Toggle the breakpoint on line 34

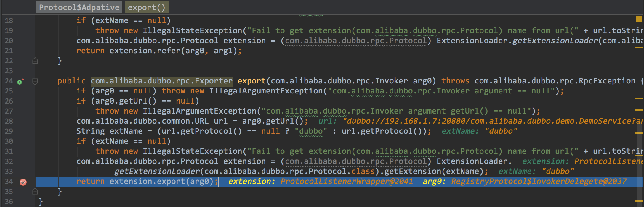(23, 182)
